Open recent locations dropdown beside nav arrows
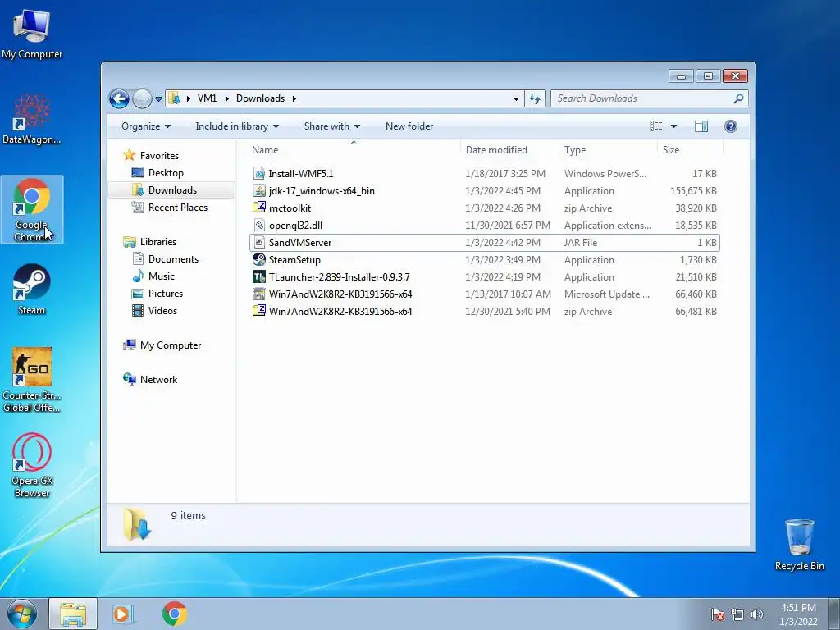Viewport: 840px width, 630px height. [158, 99]
